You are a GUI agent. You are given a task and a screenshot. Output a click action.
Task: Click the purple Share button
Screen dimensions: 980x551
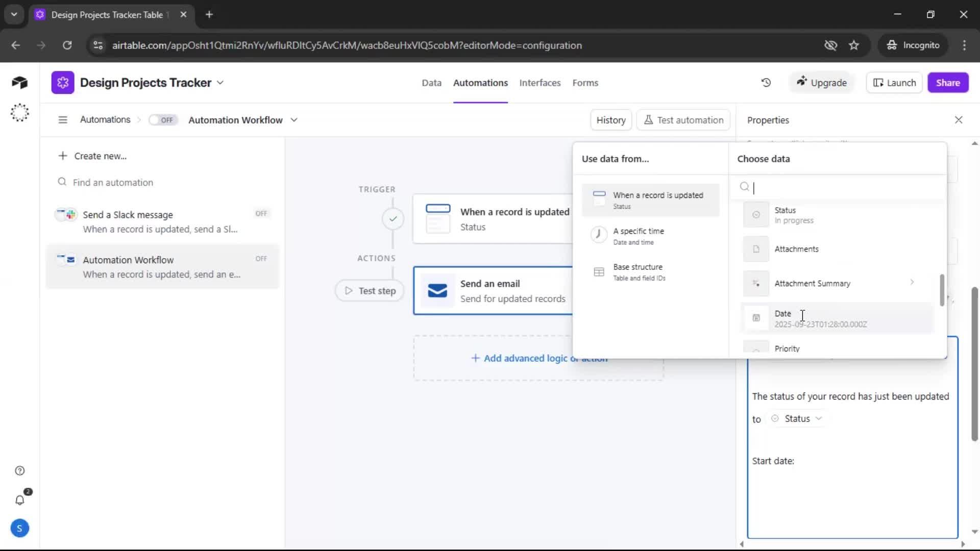[x=948, y=83]
